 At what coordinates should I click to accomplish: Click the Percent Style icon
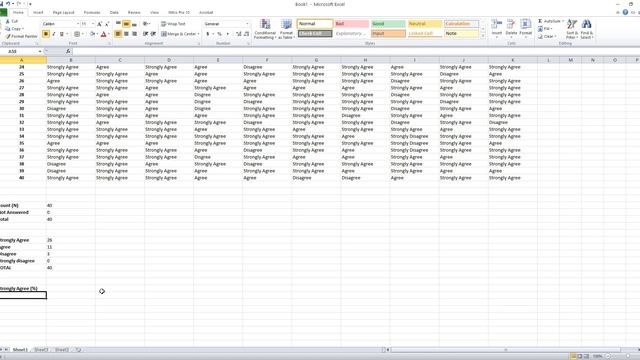click(220, 34)
